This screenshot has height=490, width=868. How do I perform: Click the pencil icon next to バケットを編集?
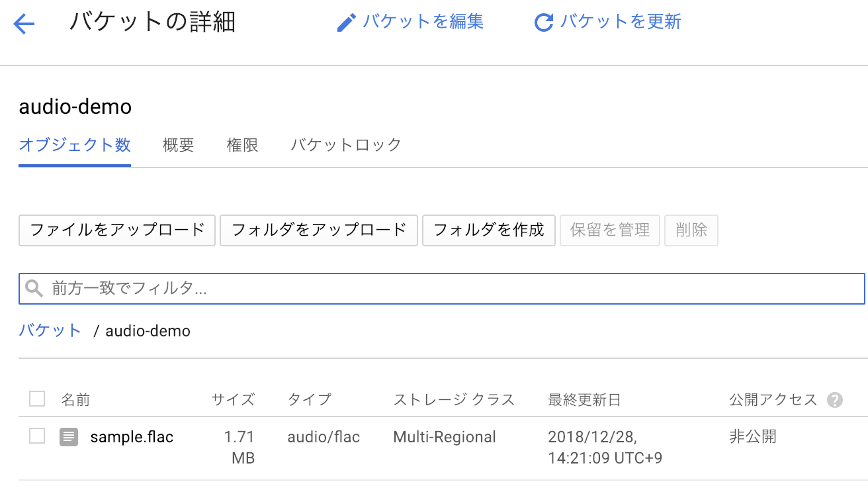(346, 23)
